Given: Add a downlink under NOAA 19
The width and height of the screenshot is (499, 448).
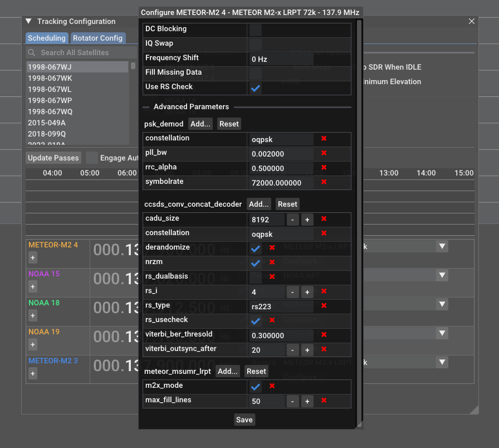Looking at the screenshot, I should tap(33, 344).
